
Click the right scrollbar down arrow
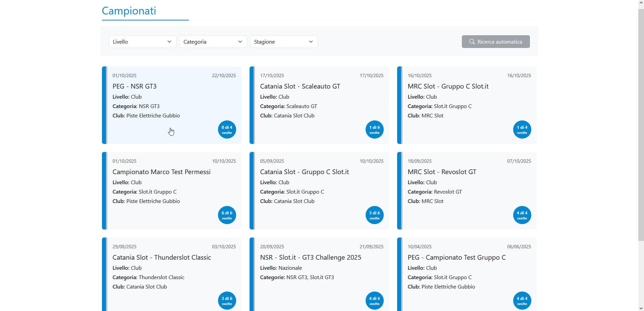(x=641, y=308)
